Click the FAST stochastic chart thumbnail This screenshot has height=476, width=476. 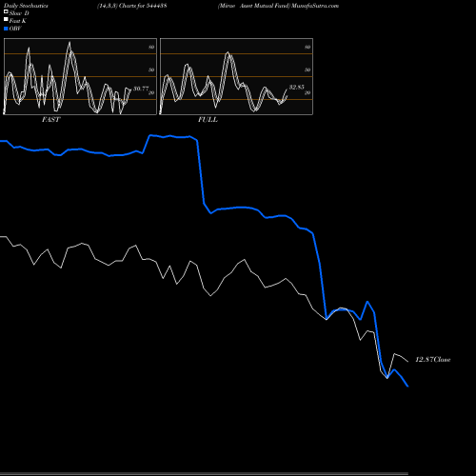(80, 76)
